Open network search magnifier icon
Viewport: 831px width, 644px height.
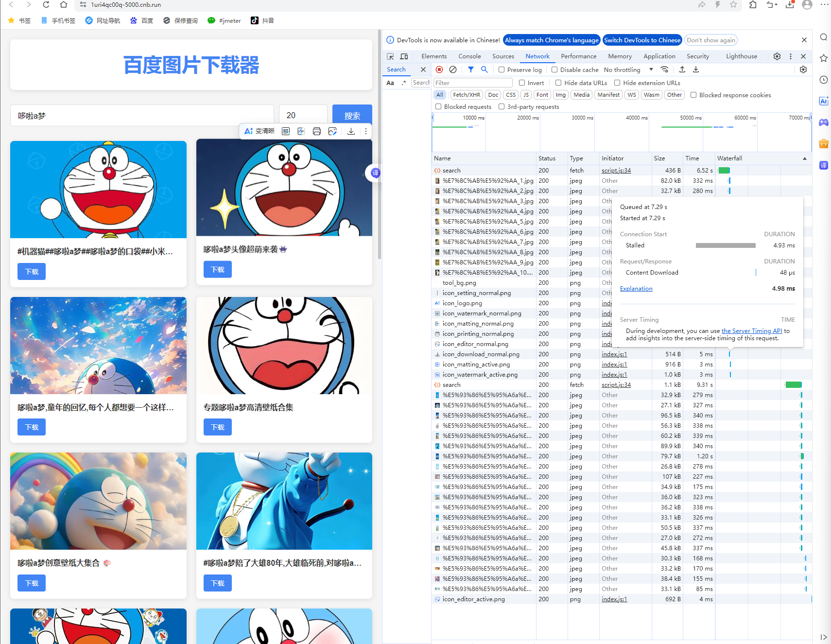tap(484, 70)
